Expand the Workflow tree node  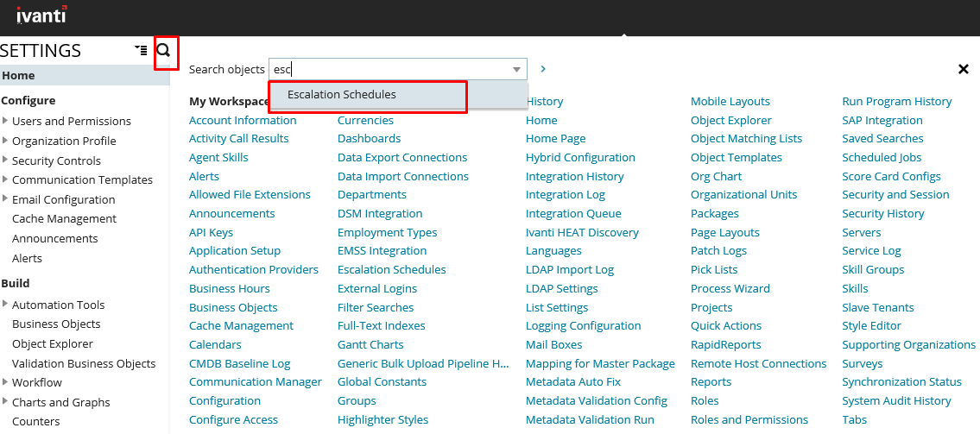coord(6,382)
